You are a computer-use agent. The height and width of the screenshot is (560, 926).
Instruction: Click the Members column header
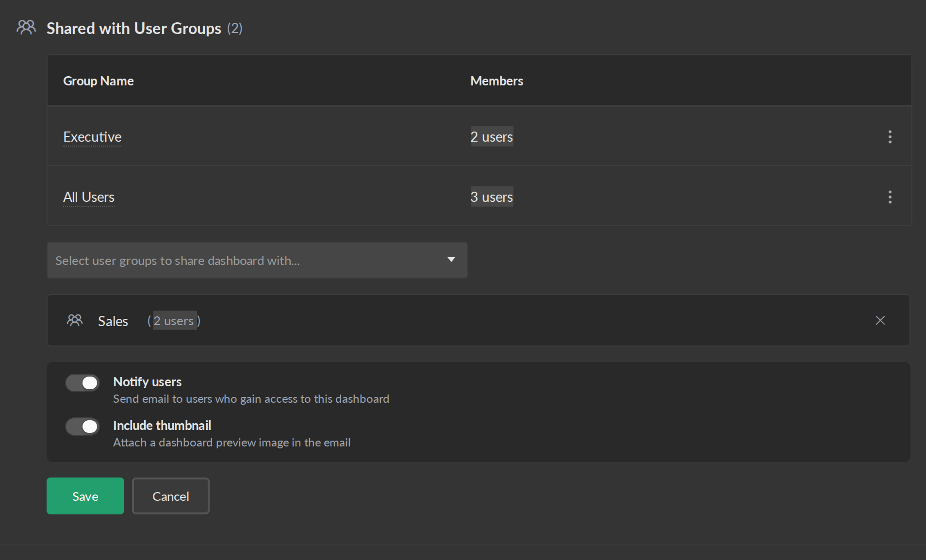point(497,81)
